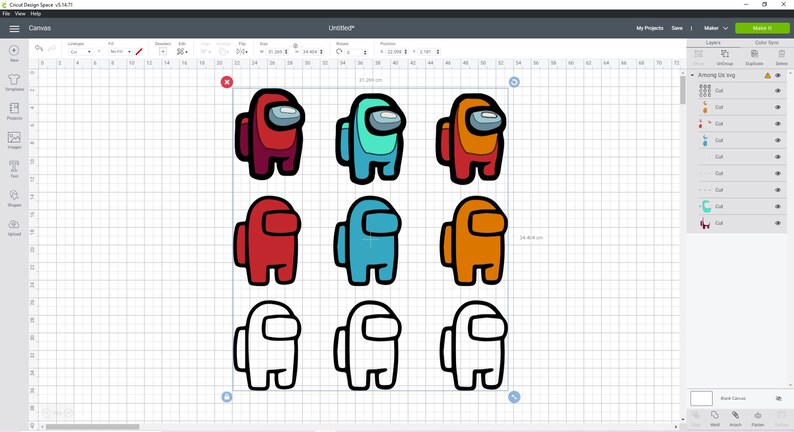
Task: Open the Arrange dropdown
Action: pos(223,52)
